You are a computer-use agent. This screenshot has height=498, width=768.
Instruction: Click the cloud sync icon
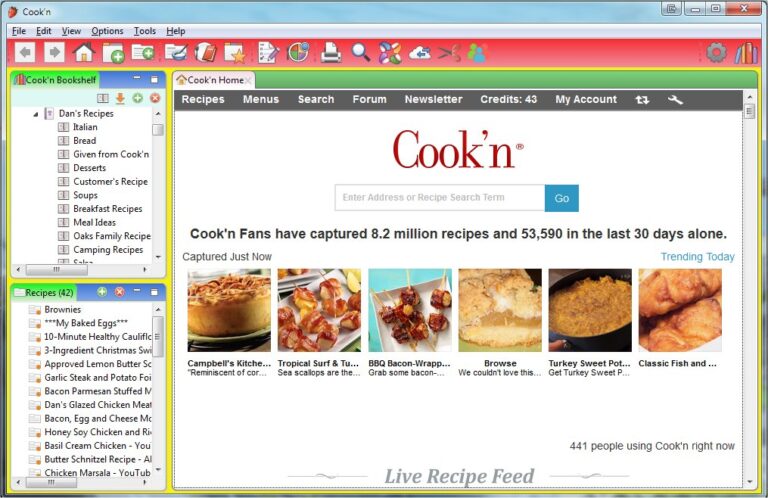click(x=420, y=52)
